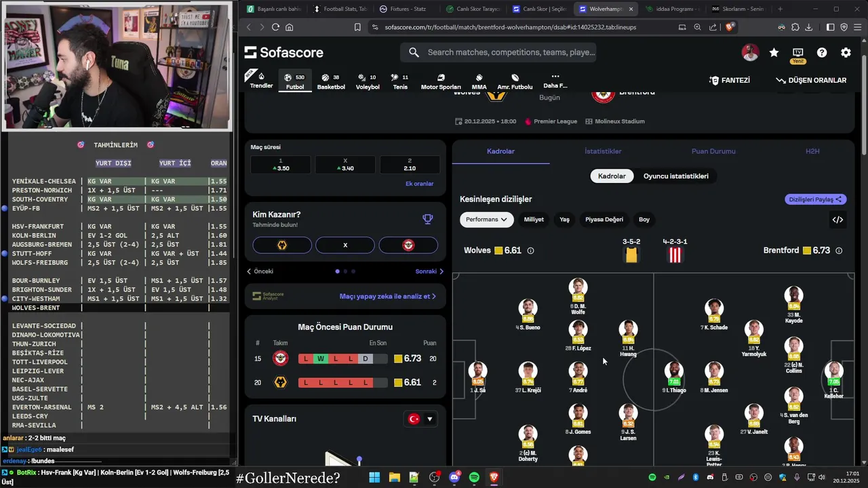The height and width of the screenshot is (488, 868).
Task: Switch to Oyuncu istatistikleri view
Action: [675, 176]
